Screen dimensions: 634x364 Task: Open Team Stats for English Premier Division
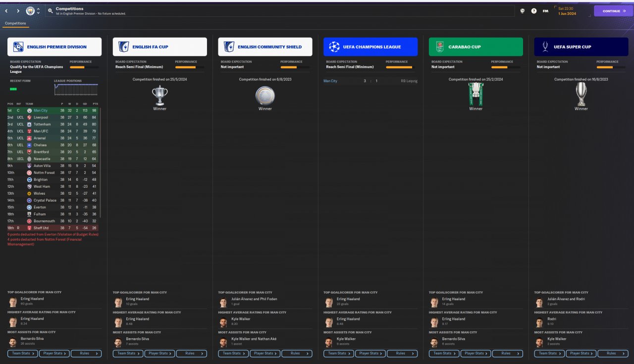[23, 354]
